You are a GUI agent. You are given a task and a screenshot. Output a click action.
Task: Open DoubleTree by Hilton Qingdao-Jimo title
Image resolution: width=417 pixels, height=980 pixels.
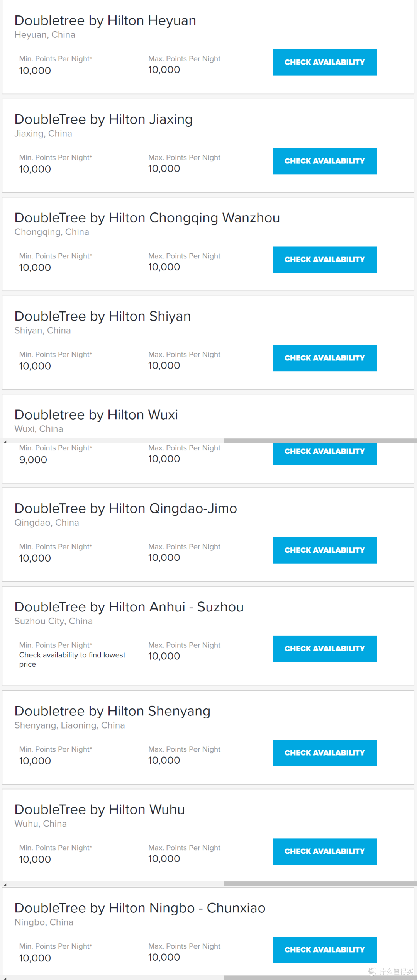(x=125, y=509)
